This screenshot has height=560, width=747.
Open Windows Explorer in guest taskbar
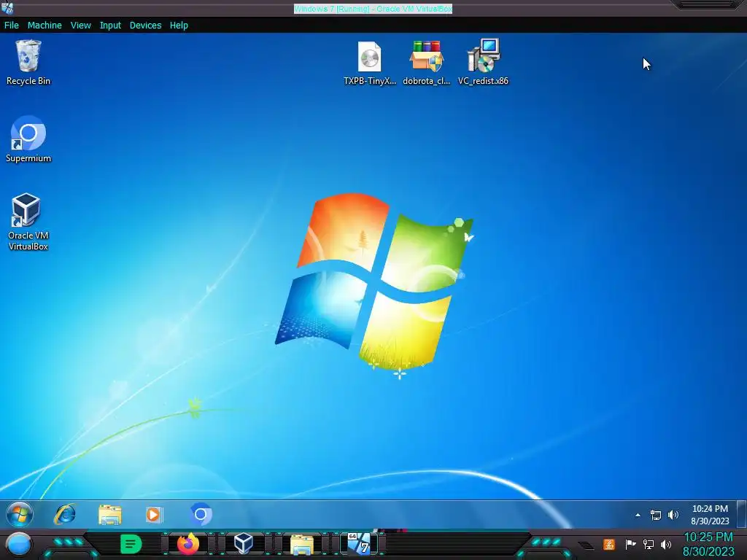click(110, 514)
